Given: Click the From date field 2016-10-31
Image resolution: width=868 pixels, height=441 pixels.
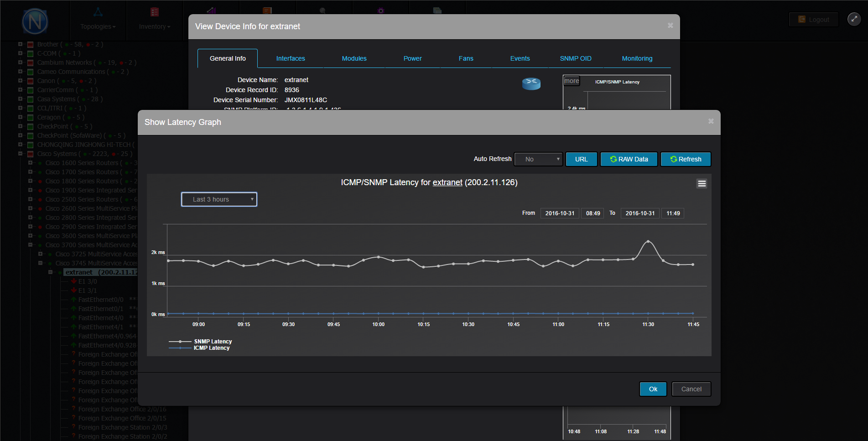Looking at the screenshot, I should point(560,213).
